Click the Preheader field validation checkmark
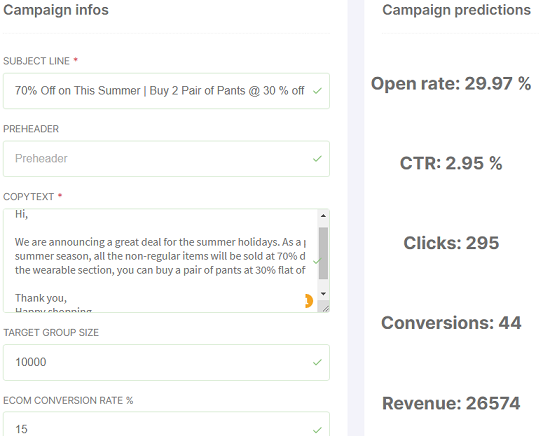Image resolution: width=550 pixels, height=436 pixels. point(317,159)
